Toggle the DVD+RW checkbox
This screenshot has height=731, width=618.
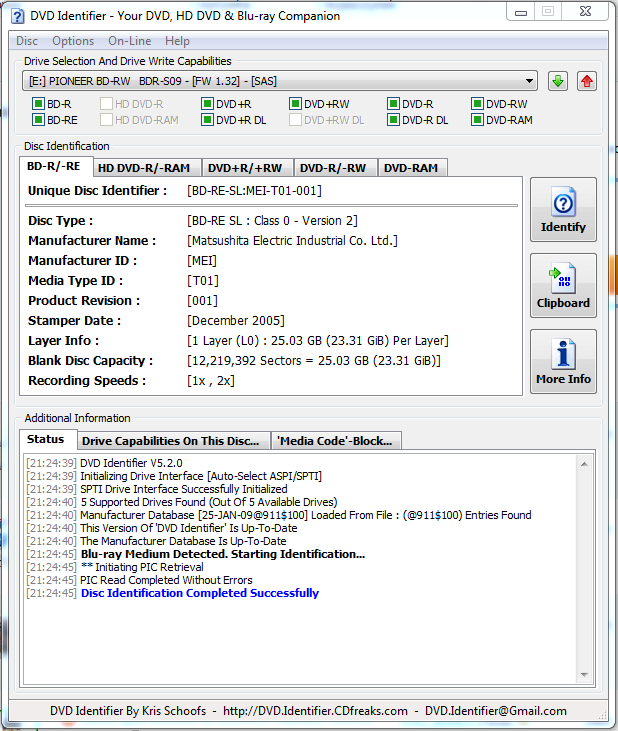295,103
